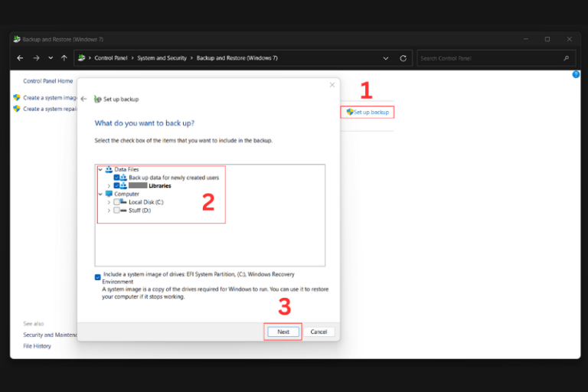Image resolution: width=588 pixels, height=392 pixels.
Task: Open the Set up backup link
Action: click(371, 113)
